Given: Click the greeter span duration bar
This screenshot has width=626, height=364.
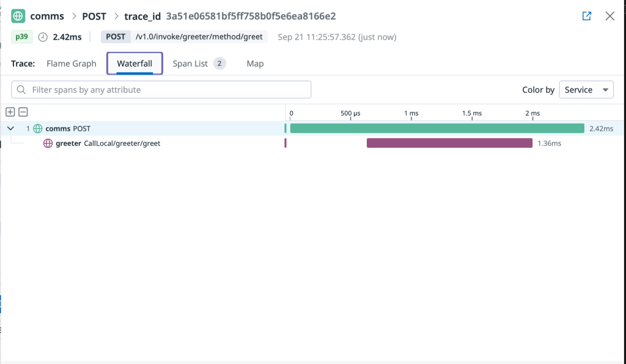Looking at the screenshot, I should click(449, 143).
